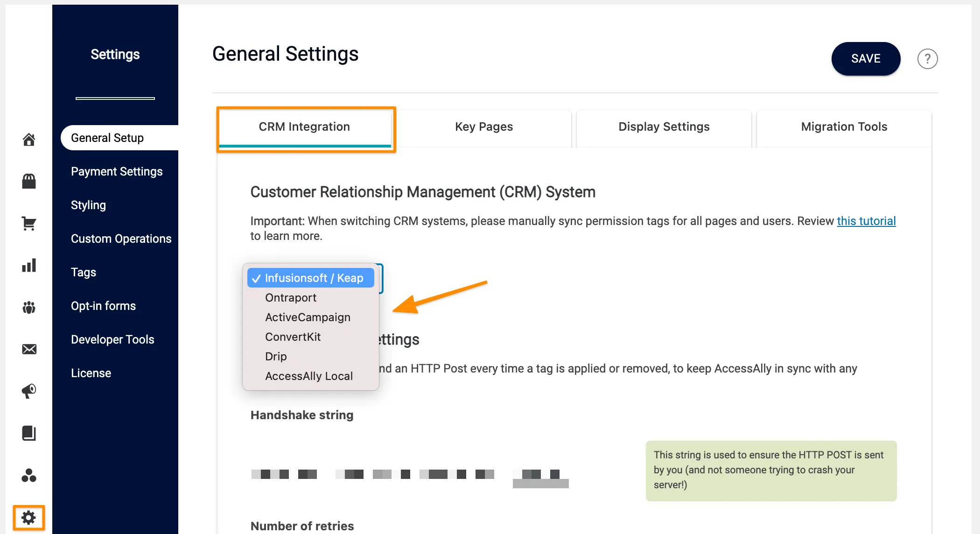
Task: Open the bar chart metrics icon
Action: coord(29,265)
